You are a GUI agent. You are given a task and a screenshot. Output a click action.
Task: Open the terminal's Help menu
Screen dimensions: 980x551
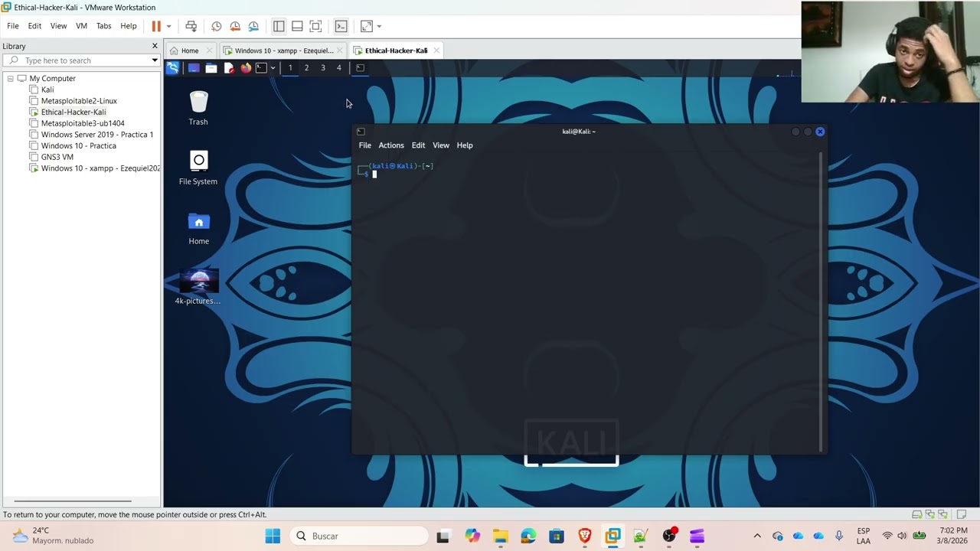coord(465,145)
